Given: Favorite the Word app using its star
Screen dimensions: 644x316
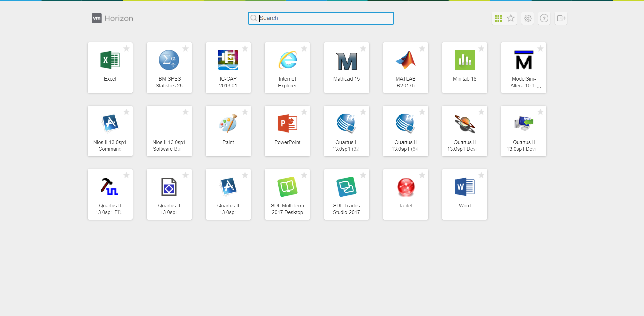Looking at the screenshot, I should [x=481, y=175].
